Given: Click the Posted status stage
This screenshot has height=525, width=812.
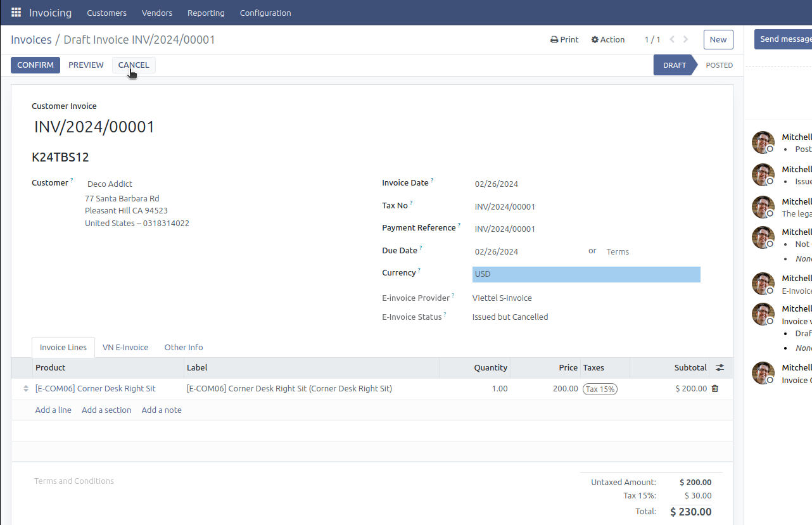Looking at the screenshot, I should [719, 65].
